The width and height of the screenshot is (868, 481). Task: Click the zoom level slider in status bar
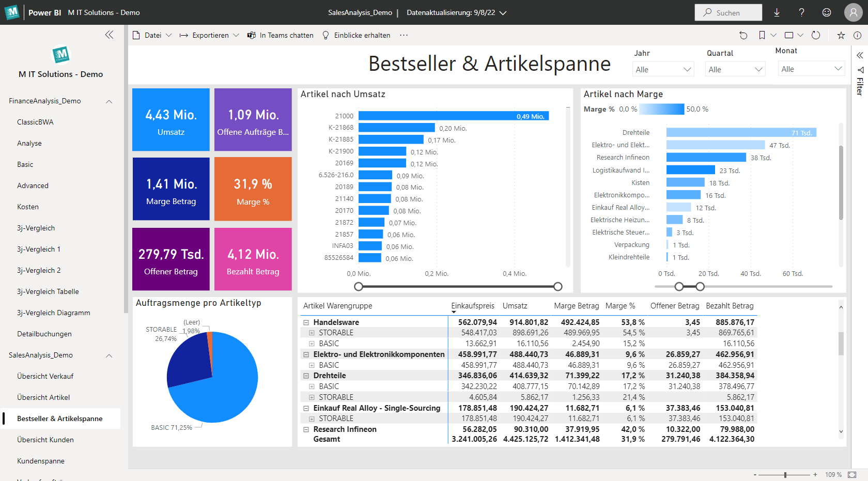785,474
